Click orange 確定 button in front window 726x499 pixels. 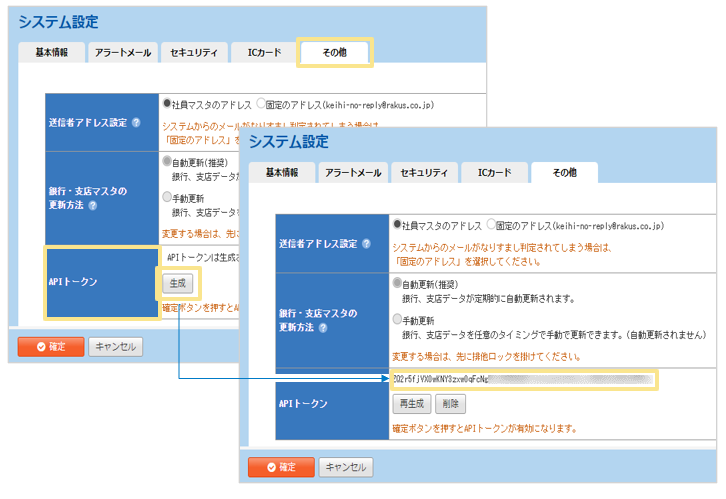tap(281, 467)
